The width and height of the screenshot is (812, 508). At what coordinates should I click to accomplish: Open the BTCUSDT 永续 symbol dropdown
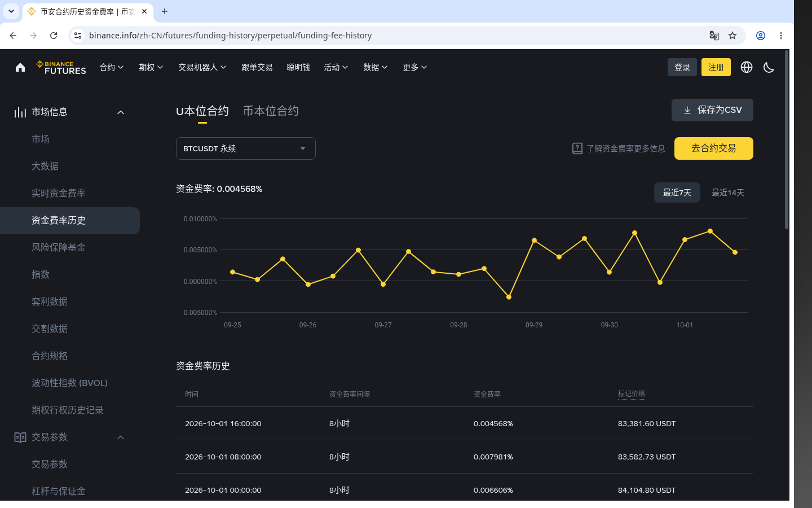click(246, 148)
